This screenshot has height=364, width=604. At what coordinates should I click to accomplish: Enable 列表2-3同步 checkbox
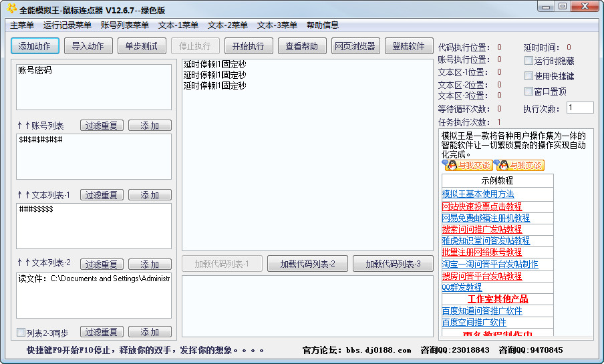21,333
